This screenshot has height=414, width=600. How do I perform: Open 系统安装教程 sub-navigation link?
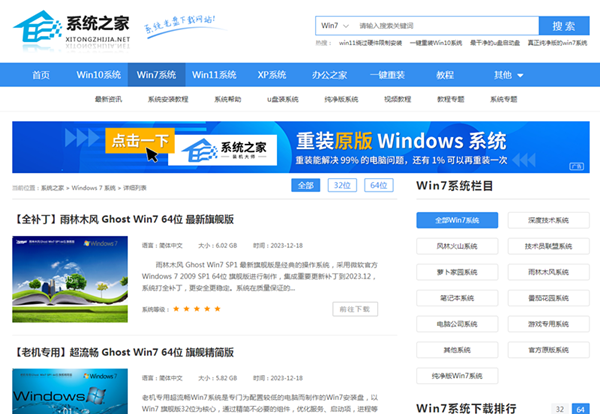coord(168,99)
